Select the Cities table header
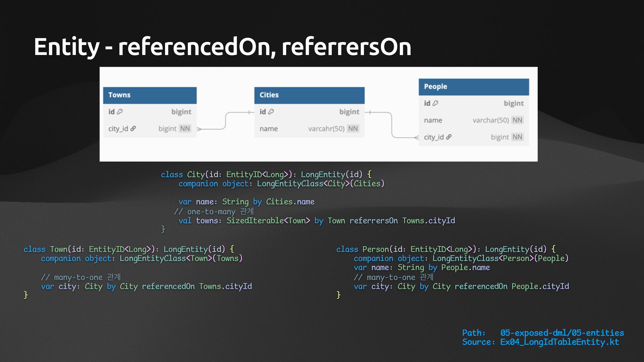The height and width of the screenshot is (362, 644). [x=309, y=95]
